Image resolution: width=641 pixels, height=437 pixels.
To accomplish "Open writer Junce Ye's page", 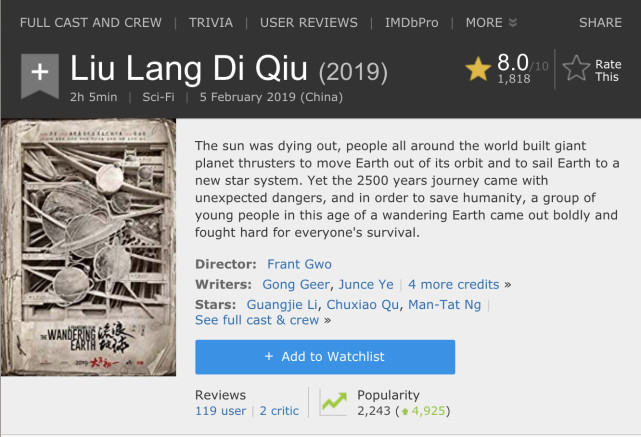I will coord(366,285).
